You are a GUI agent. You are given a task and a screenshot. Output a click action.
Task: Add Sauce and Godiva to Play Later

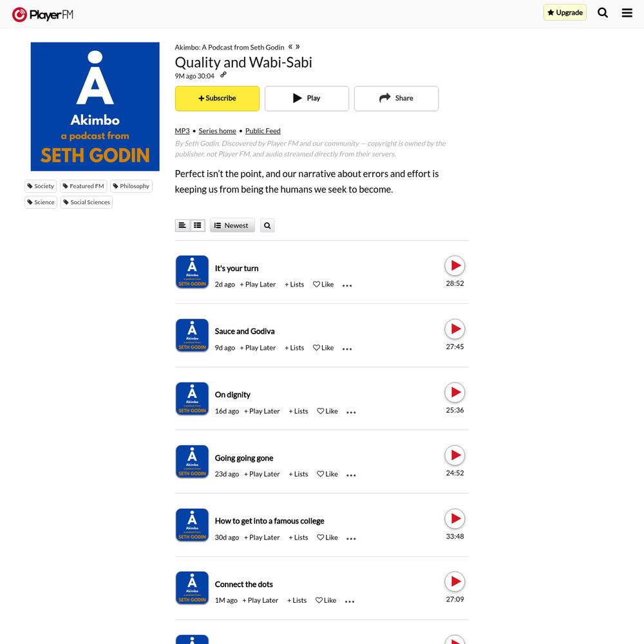tap(258, 348)
